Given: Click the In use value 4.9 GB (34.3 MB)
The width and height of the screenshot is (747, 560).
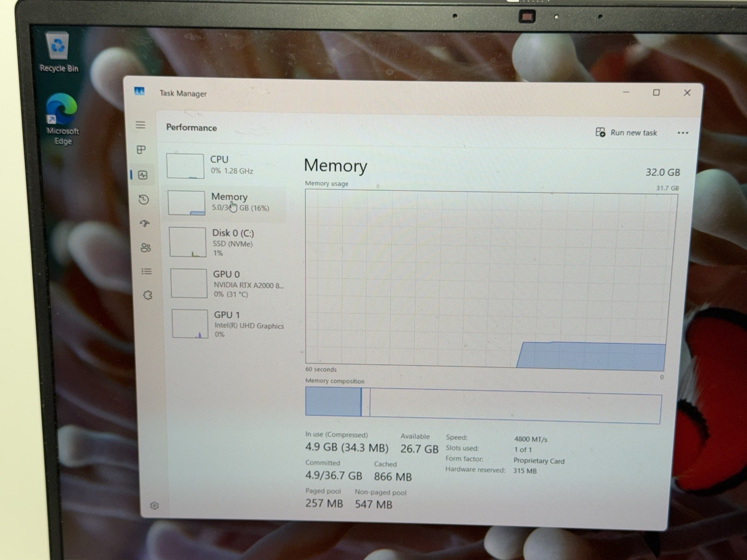Looking at the screenshot, I should click(347, 448).
